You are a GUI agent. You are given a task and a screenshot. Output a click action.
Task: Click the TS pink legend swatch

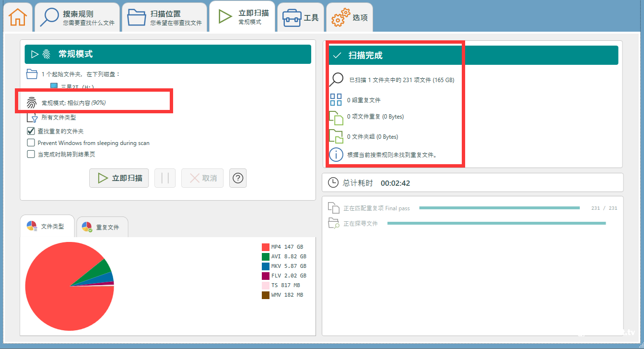pos(265,285)
